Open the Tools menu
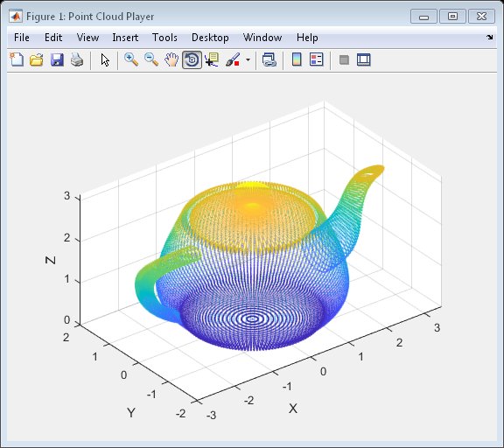 click(x=164, y=38)
